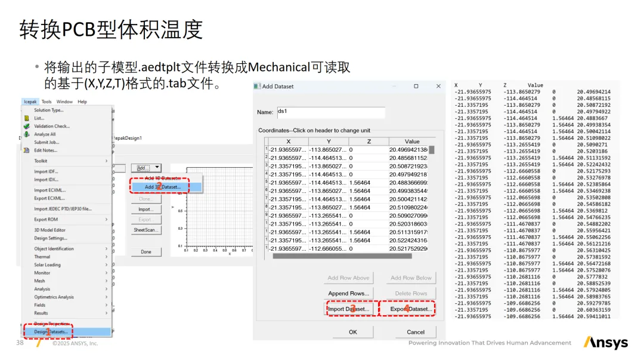
Task: Click the Name field containing ds1
Action: coord(331,112)
